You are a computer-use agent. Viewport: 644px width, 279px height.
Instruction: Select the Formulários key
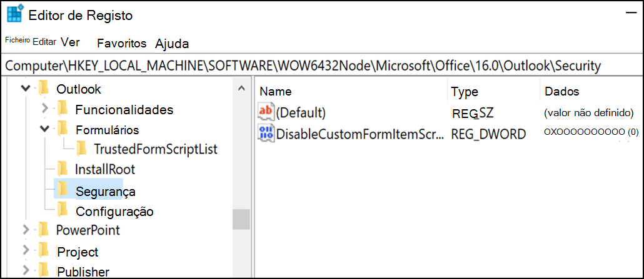click(x=107, y=130)
